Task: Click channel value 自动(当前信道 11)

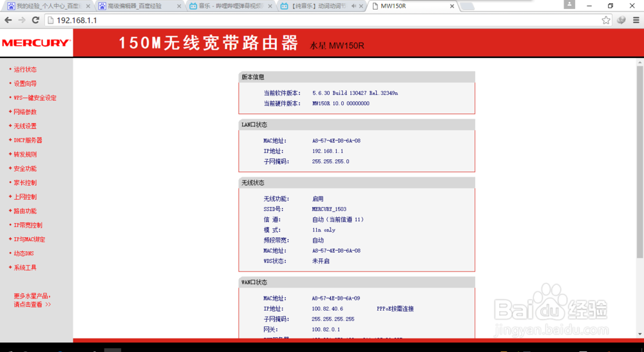Action: [x=338, y=220]
